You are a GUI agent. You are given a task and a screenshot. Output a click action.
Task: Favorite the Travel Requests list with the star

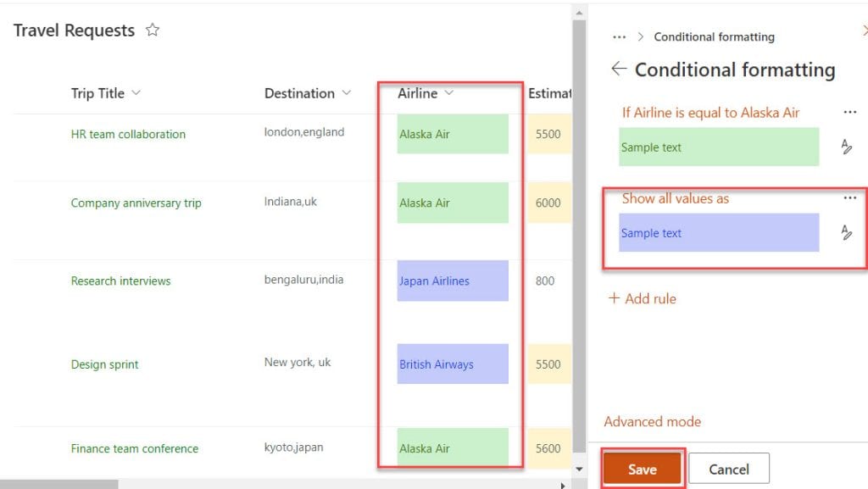[x=153, y=30]
